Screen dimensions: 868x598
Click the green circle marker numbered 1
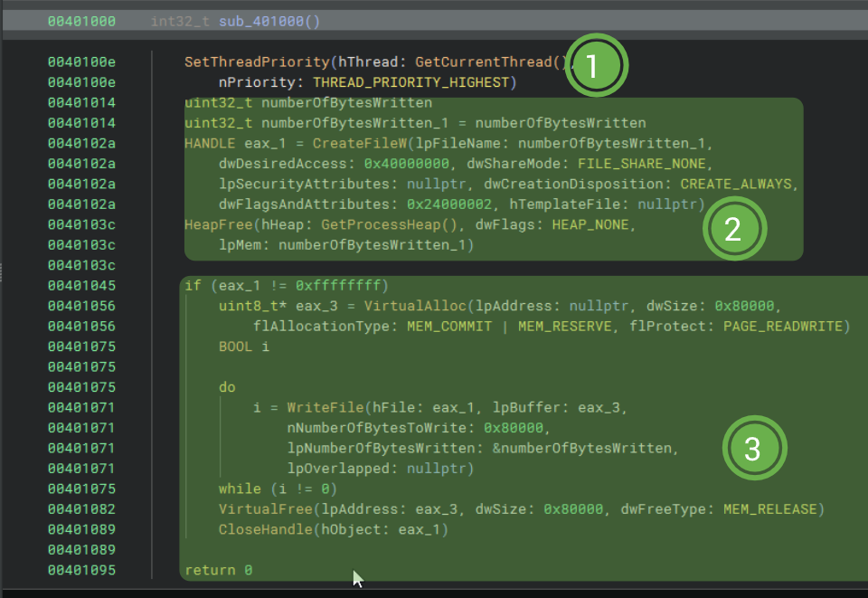tap(597, 66)
